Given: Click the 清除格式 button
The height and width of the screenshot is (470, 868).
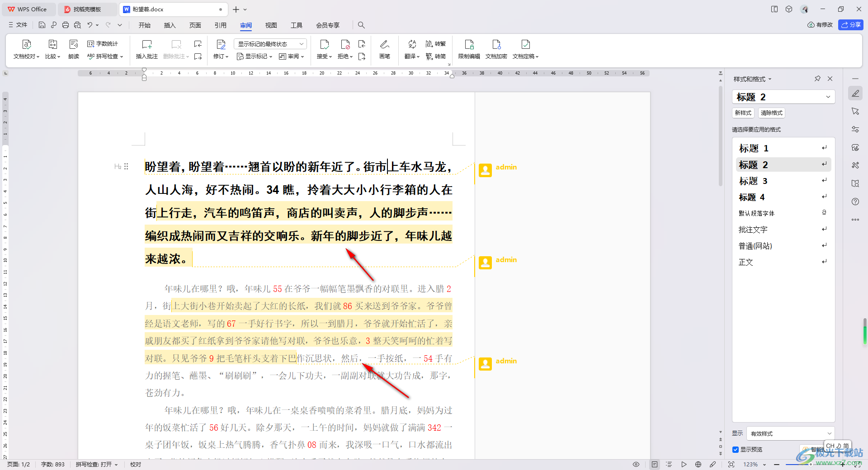Looking at the screenshot, I should (x=772, y=113).
